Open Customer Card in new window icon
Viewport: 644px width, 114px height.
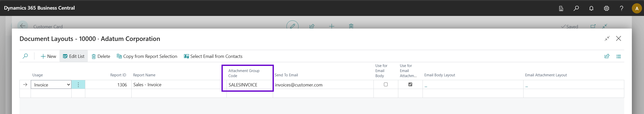coord(593,26)
